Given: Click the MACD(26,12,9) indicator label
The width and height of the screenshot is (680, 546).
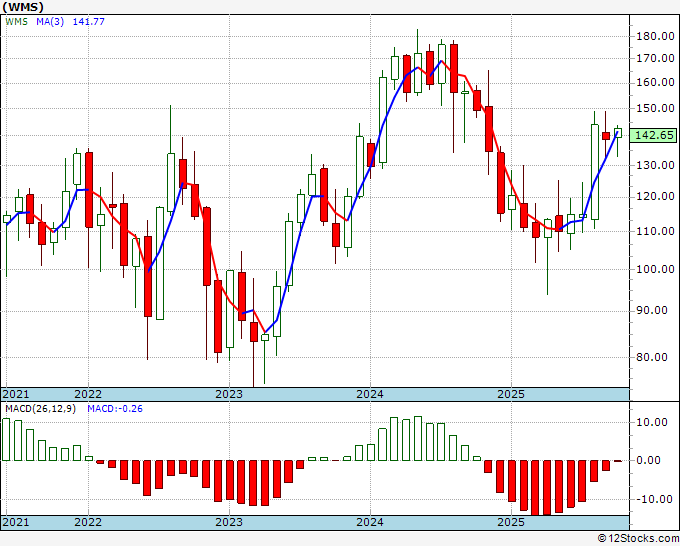Looking at the screenshot, I should tap(40, 409).
